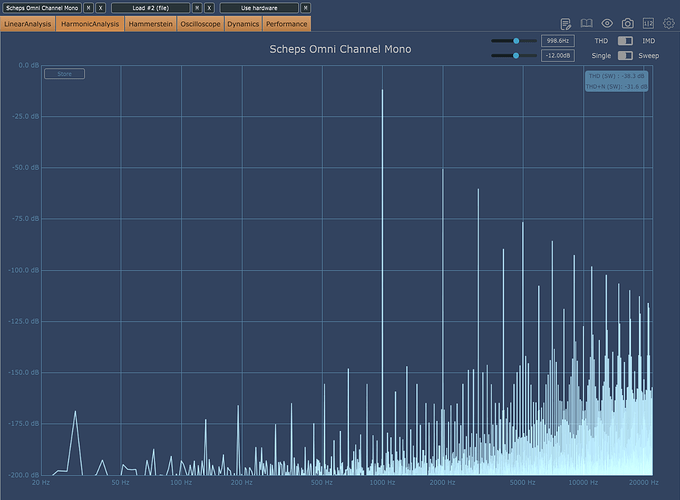Click the 20 Hz axis label
The width and height of the screenshot is (680, 500).
(x=41, y=482)
